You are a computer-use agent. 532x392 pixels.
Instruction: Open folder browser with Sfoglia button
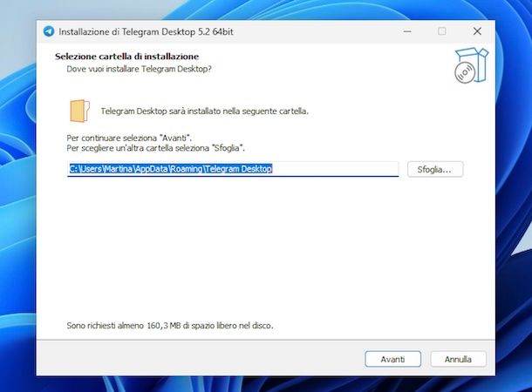435,169
